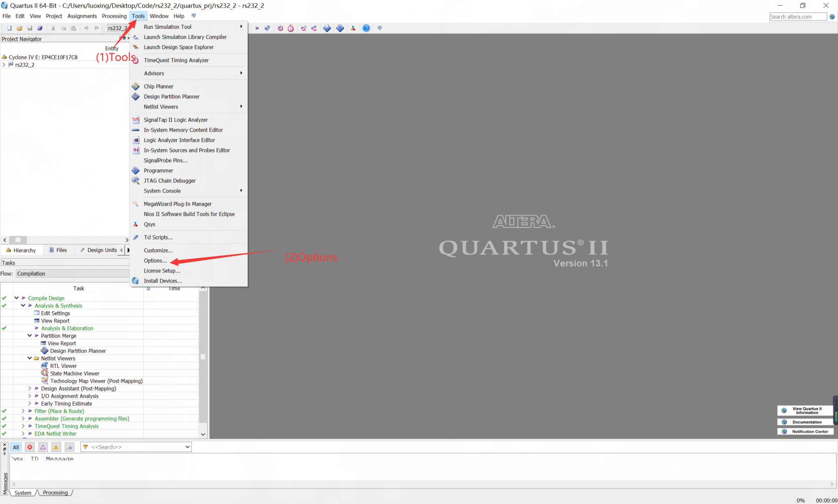Start a new compilation with the play toolbar icon
Image resolution: width=838 pixels, height=504 pixels.
pos(257,28)
